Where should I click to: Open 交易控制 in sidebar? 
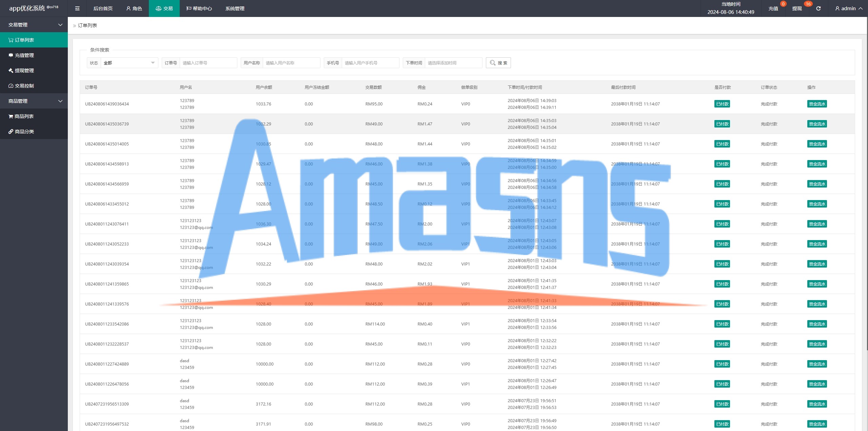pos(34,86)
